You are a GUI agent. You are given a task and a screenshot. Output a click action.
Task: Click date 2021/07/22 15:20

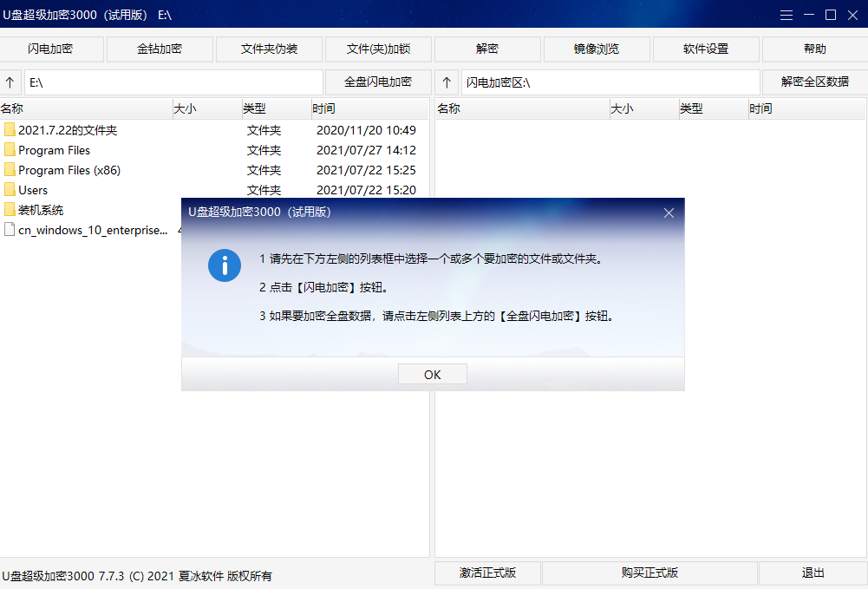(x=366, y=190)
